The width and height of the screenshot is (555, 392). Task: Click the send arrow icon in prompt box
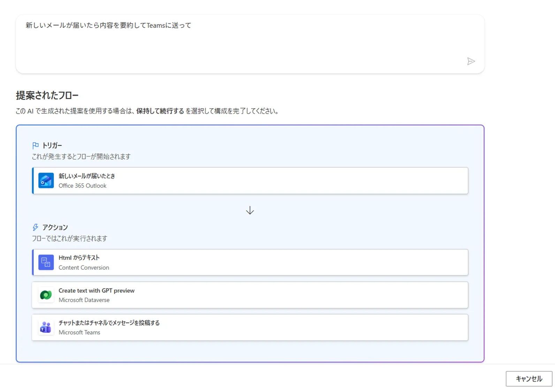click(x=471, y=61)
